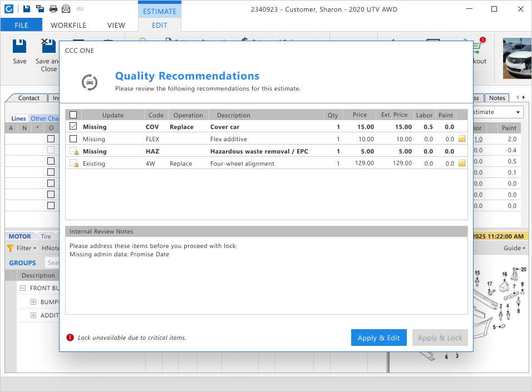This screenshot has height=392, width=532.
Task: Open the Guide dropdown menu
Action: click(514, 248)
